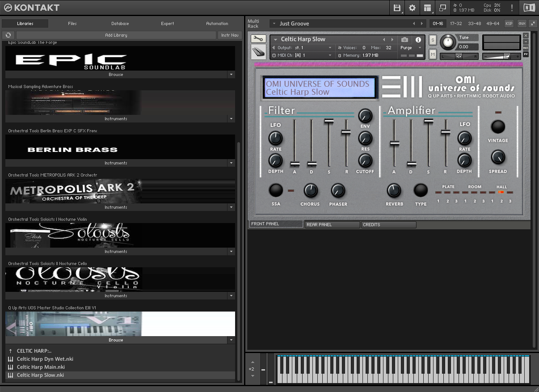Screen dimensions: 539x392
Task: Select rack page 17-32
Action: click(x=456, y=24)
